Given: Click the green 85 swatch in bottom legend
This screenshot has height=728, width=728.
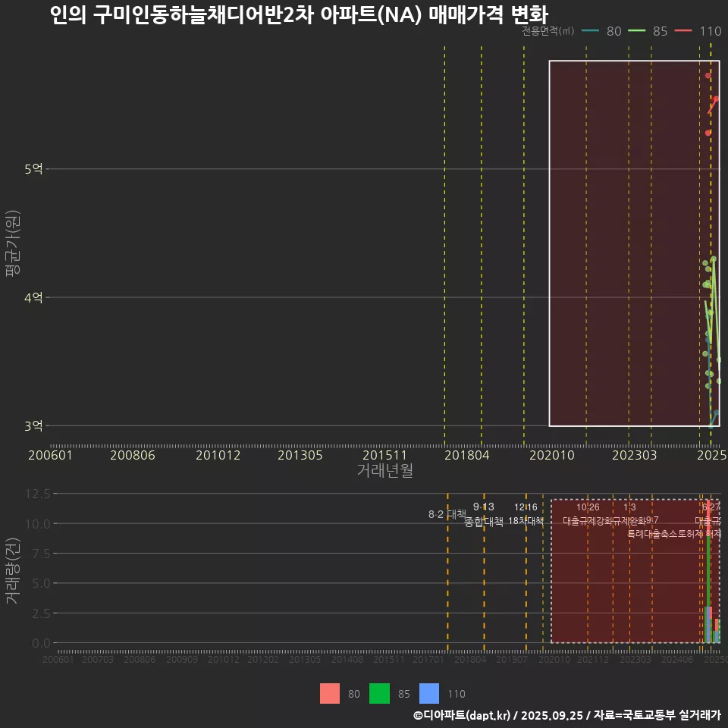Looking at the screenshot, I should [x=379, y=693].
